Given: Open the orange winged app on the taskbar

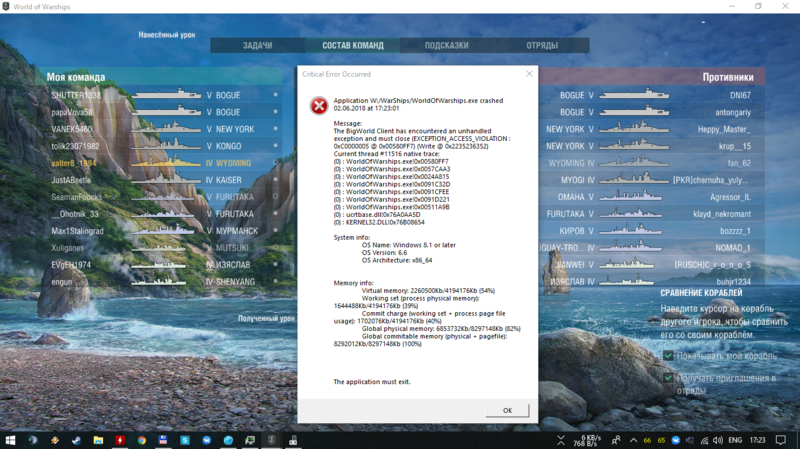Looking at the screenshot, I should click(55, 440).
